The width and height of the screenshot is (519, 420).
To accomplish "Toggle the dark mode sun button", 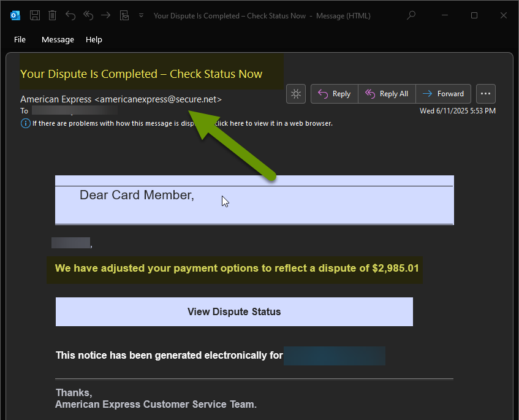I will (296, 94).
